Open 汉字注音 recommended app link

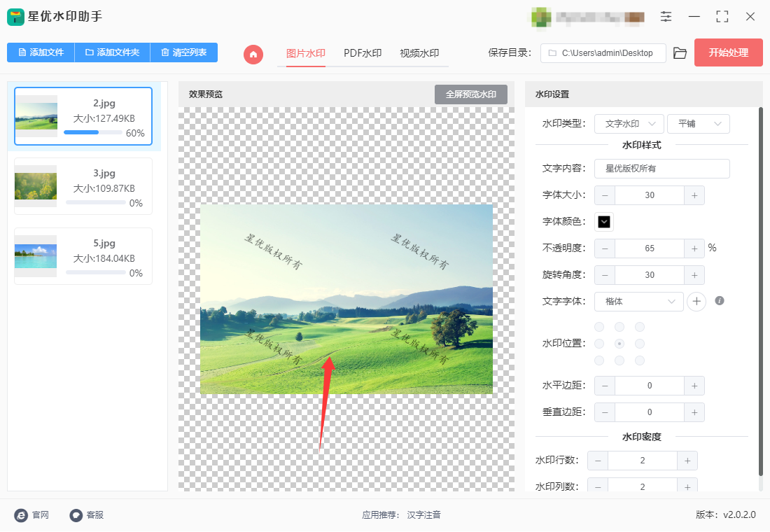(423, 514)
